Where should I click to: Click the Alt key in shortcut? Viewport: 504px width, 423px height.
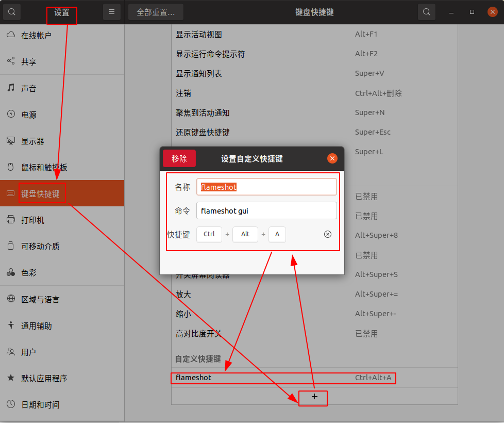pos(245,234)
